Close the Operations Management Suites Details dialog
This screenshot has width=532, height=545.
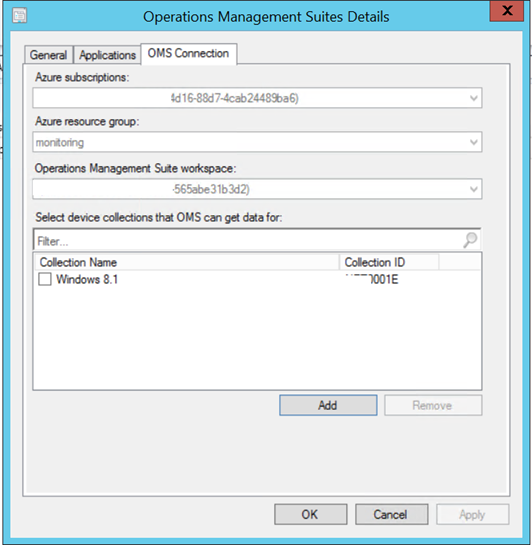coord(507,11)
